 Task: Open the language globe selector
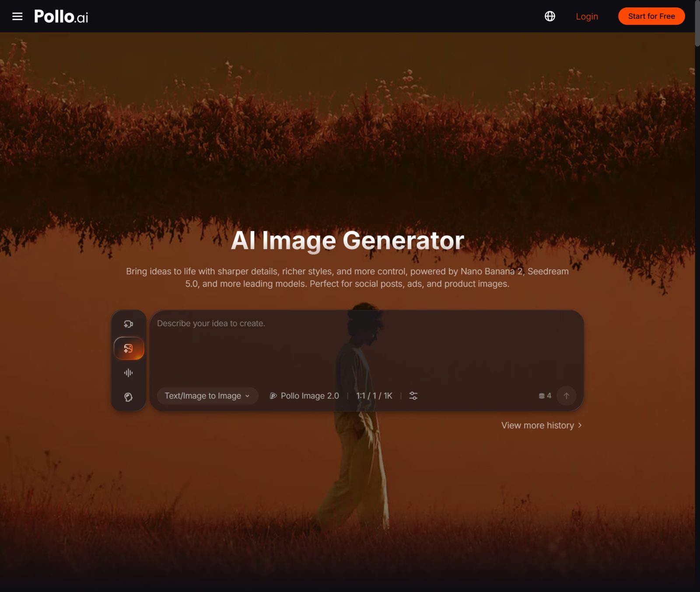(550, 16)
